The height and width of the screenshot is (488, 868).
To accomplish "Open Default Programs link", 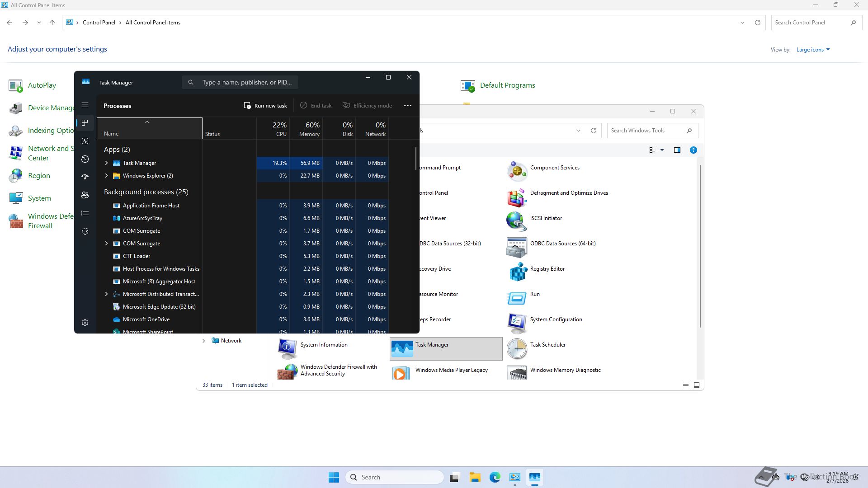I will coord(507,85).
